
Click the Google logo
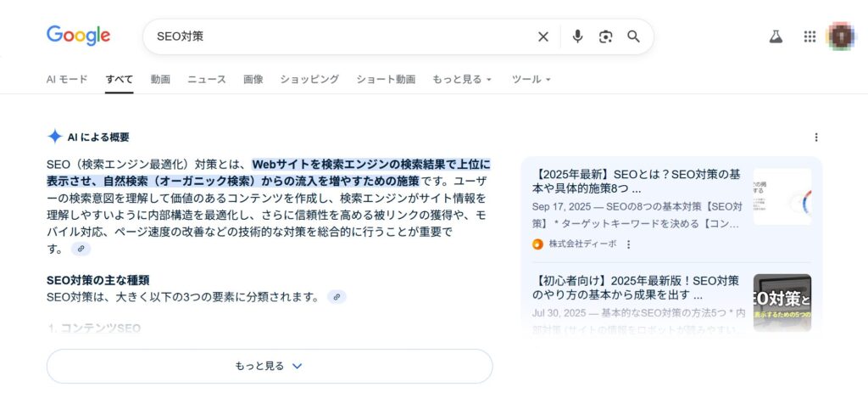click(78, 36)
